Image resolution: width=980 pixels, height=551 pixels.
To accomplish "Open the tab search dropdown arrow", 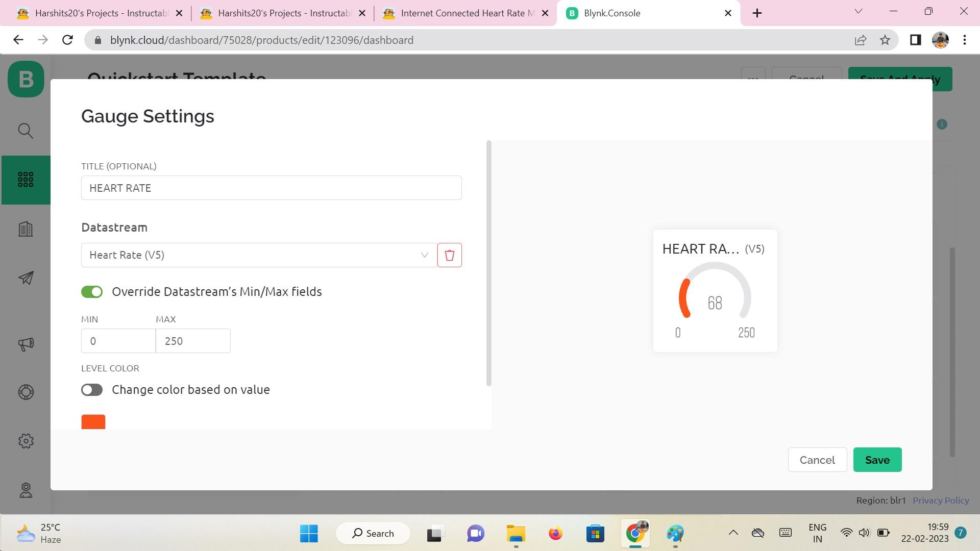I will tap(859, 11).
